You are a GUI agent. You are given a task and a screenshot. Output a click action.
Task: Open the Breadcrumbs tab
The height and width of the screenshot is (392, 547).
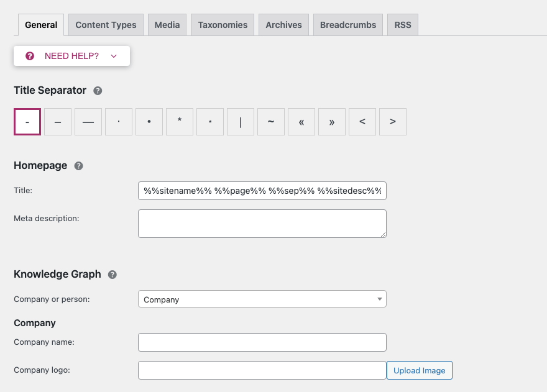click(x=348, y=25)
